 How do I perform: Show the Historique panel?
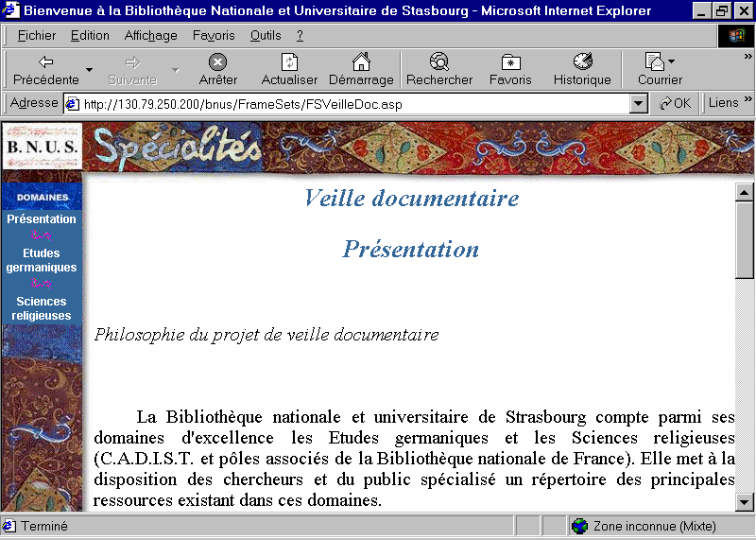582,70
